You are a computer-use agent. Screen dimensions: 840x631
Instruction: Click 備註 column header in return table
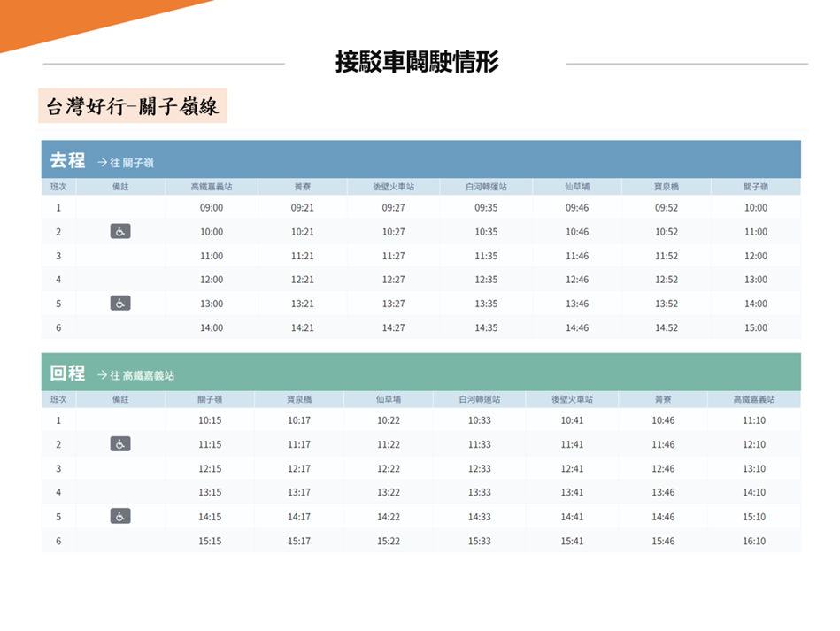(120, 399)
